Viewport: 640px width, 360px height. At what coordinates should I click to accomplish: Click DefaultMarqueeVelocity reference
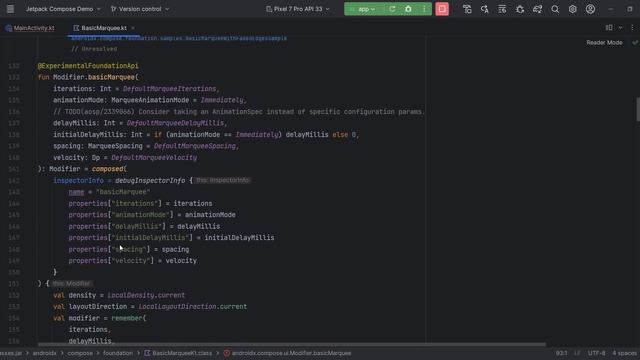(154, 158)
